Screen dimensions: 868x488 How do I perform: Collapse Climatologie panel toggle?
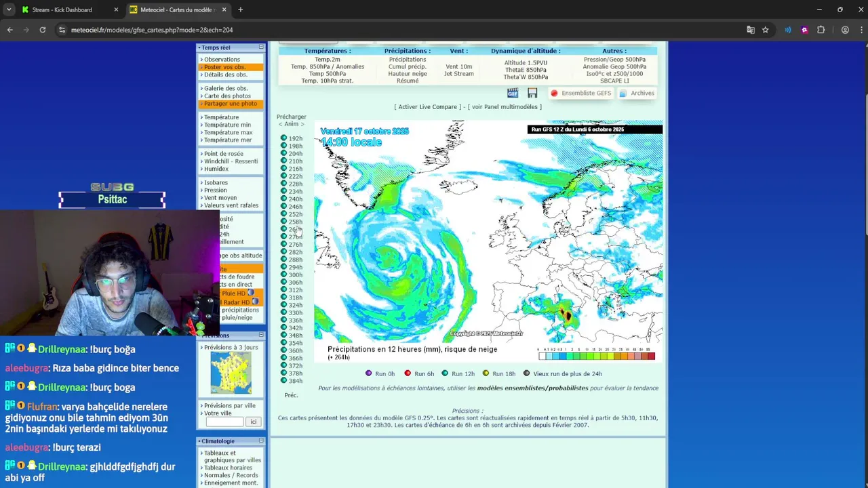click(x=261, y=441)
